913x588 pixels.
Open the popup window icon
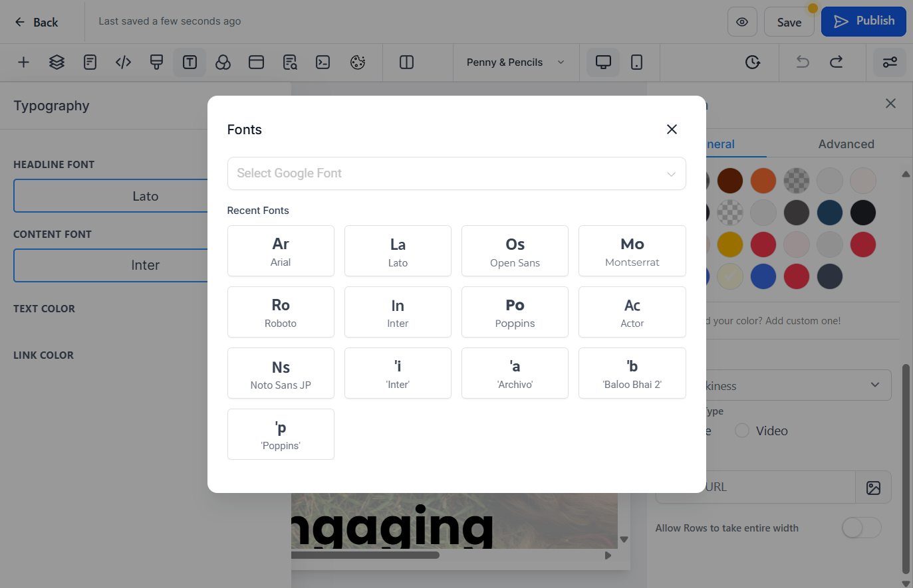click(256, 62)
